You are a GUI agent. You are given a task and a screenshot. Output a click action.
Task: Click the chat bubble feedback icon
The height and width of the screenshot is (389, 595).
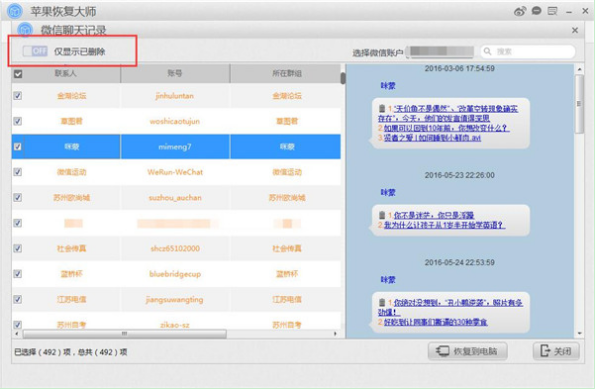click(536, 11)
